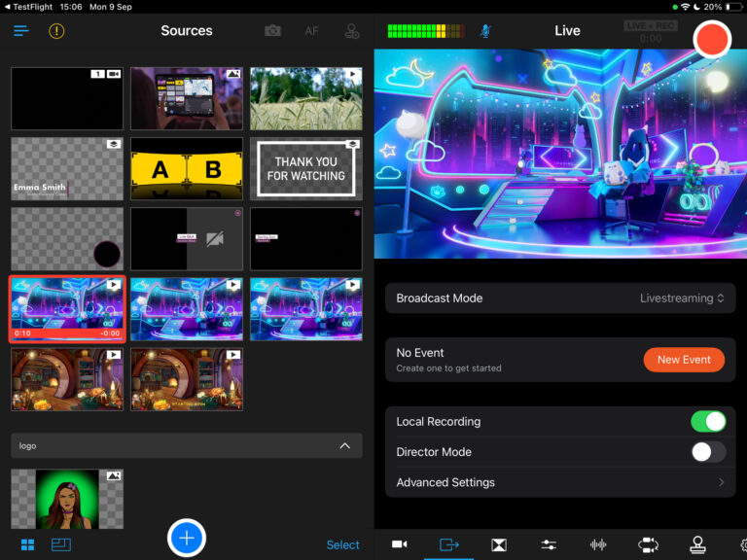Select the source with crossed-out camera icon

(x=187, y=239)
